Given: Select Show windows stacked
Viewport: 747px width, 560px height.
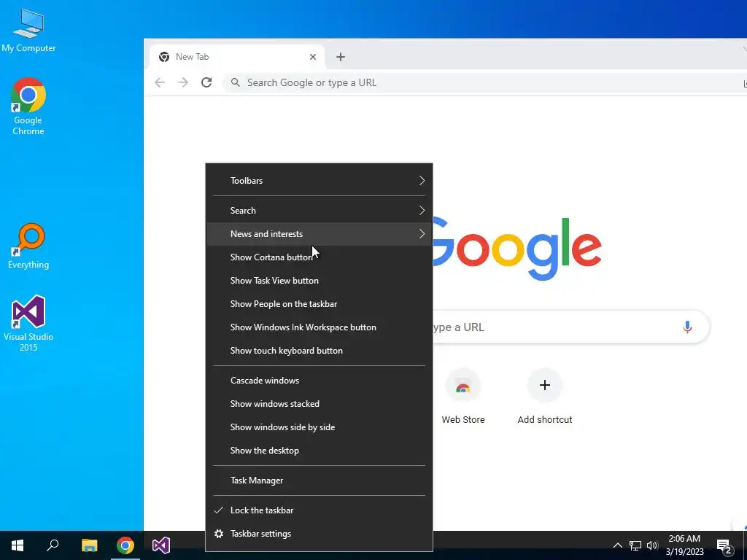Looking at the screenshot, I should coord(319,404).
